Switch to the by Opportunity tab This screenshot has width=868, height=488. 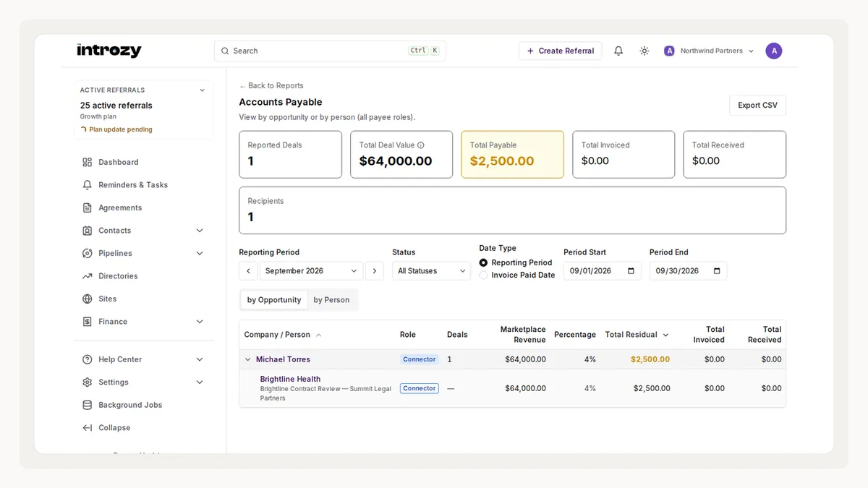(274, 300)
